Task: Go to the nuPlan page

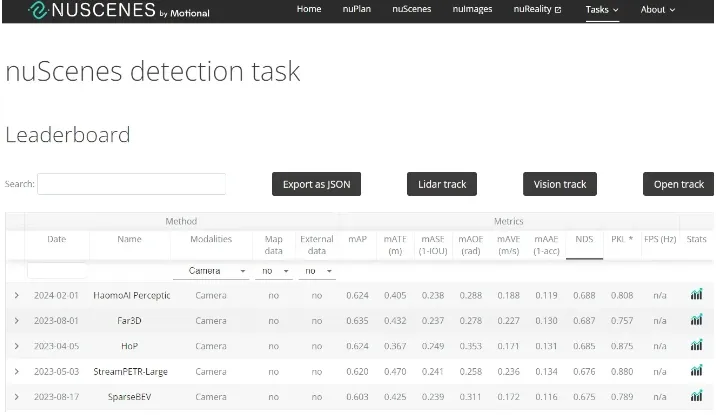Action: (x=357, y=9)
